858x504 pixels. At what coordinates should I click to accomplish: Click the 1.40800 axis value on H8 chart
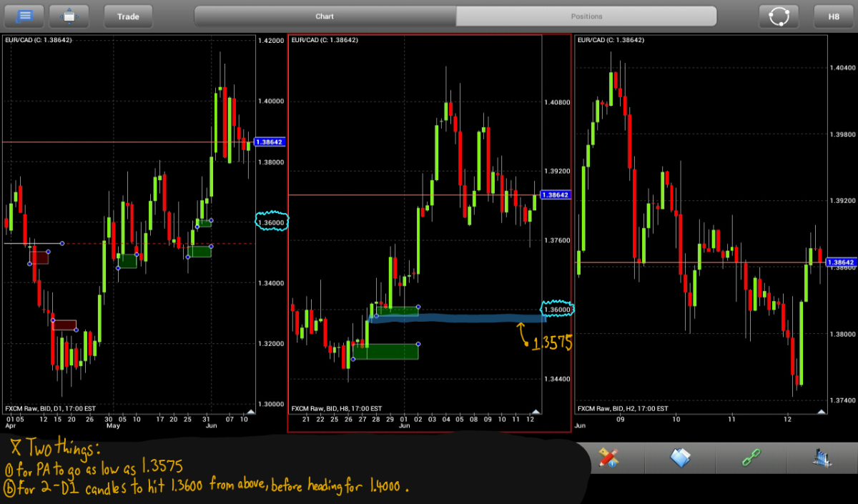pyautogui.click(x=557, y=102)
